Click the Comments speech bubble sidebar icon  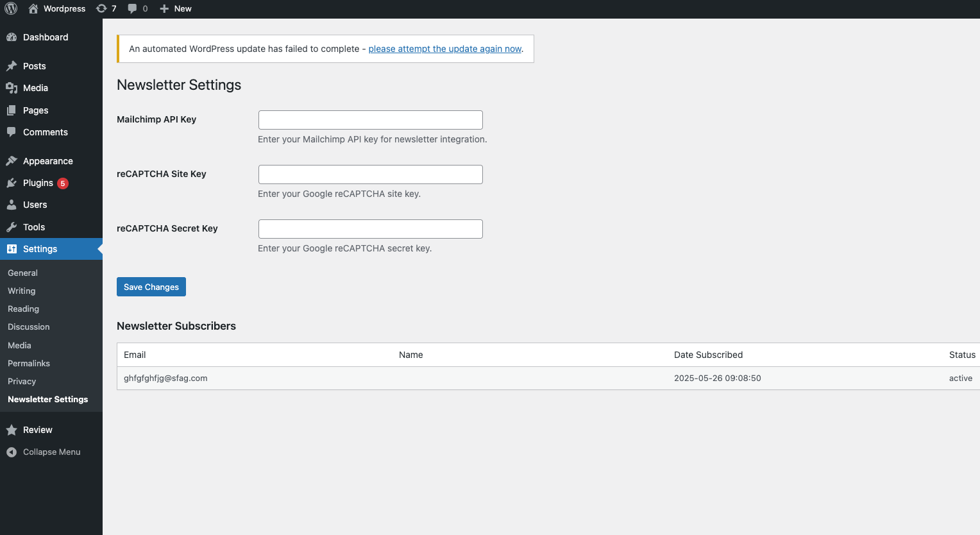[x=12, y=132]
